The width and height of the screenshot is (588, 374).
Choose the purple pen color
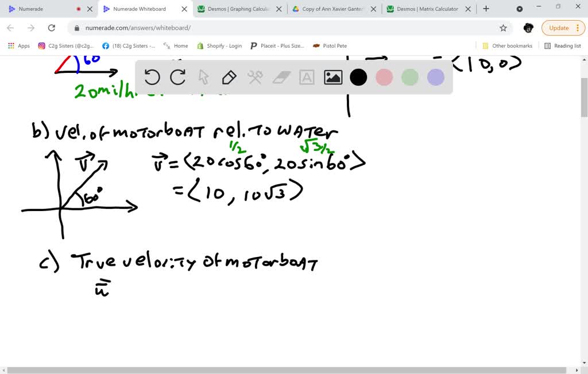(436, 77)
